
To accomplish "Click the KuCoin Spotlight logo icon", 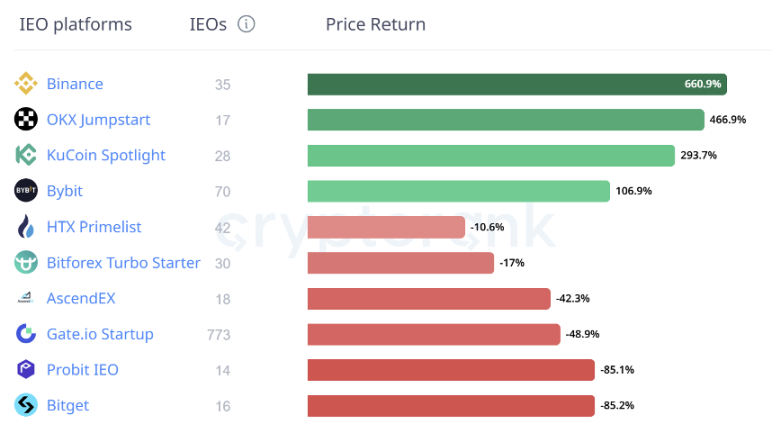I will point(26,155).
